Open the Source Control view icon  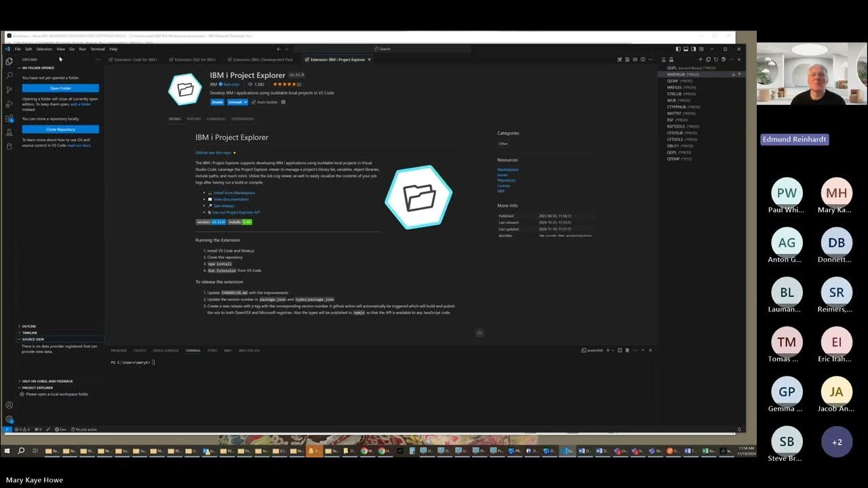pos(9,89)
